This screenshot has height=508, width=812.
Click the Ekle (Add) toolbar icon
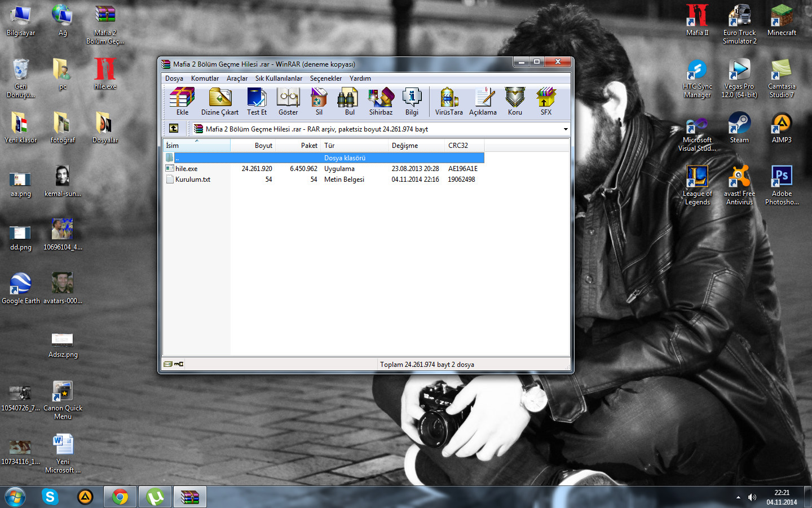(x=182, y=102)
